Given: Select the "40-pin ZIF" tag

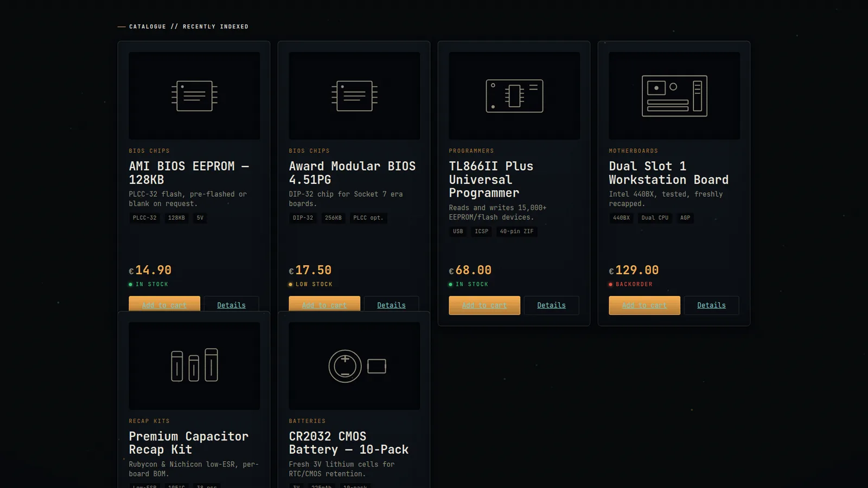Looking at the screenshot, I should coord(517,232).
